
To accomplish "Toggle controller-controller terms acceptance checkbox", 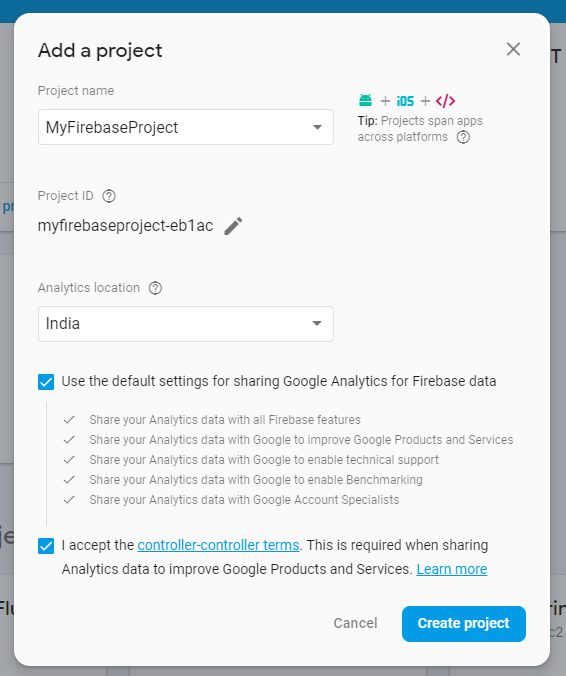I will coord(46,546).
